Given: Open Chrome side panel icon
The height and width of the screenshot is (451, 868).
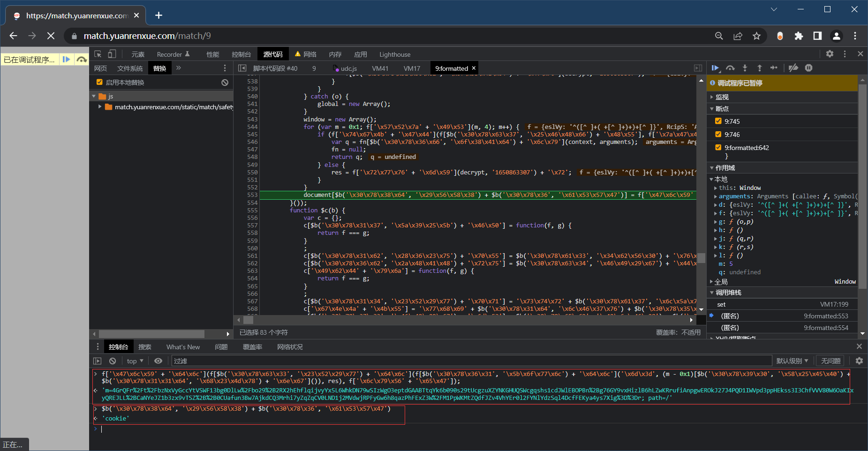Looking at the screenshot, I should click(x=817, y=36).
